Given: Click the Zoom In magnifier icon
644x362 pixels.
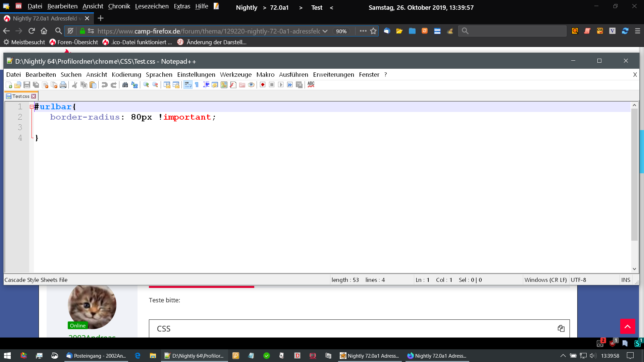Looking at the screenshot, I should point(146,85).
